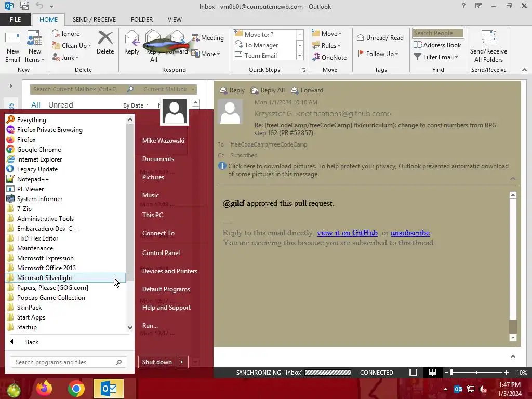Expand the folder pane
The image size is (532, 399).
[x=11, y=86]
